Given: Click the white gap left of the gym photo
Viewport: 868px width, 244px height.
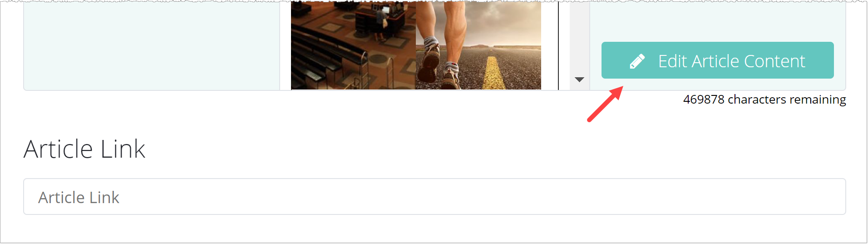Looking at the screenshot, I should click(285, 45).
